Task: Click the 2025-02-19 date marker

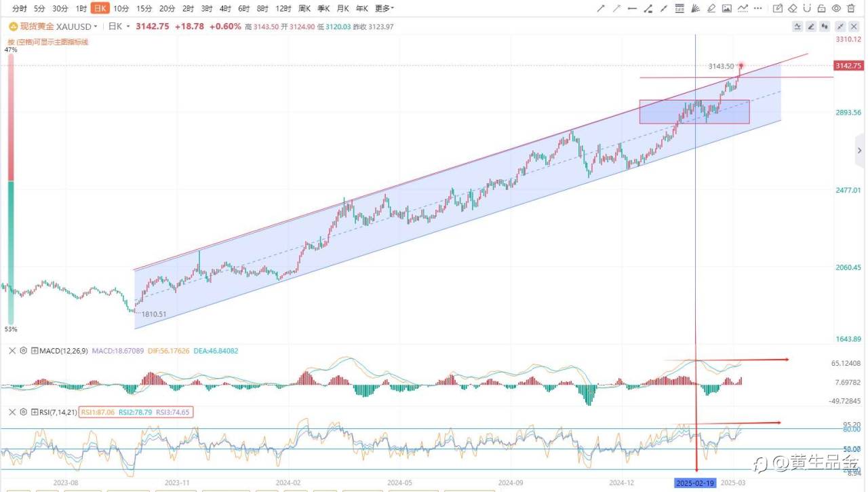Action: [x=694, y=482]
